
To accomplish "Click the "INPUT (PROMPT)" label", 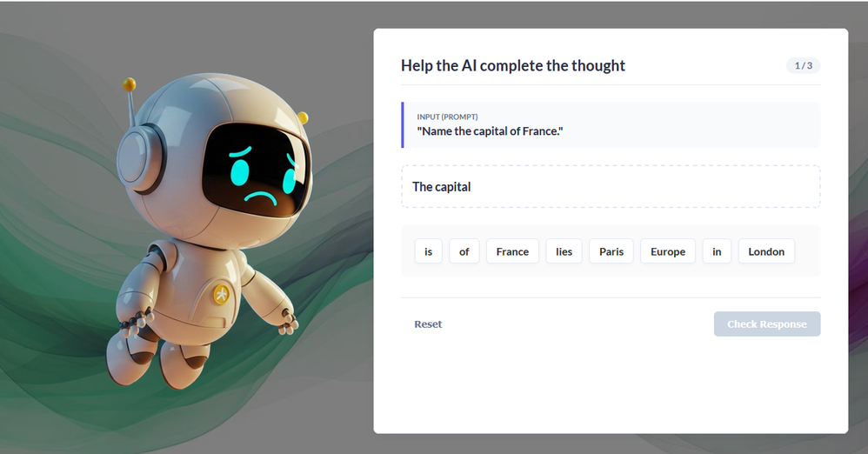I will coord(447,117).
